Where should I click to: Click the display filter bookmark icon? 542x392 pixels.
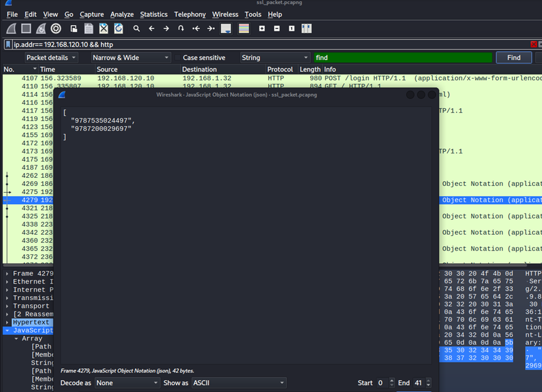click(8, 44)
